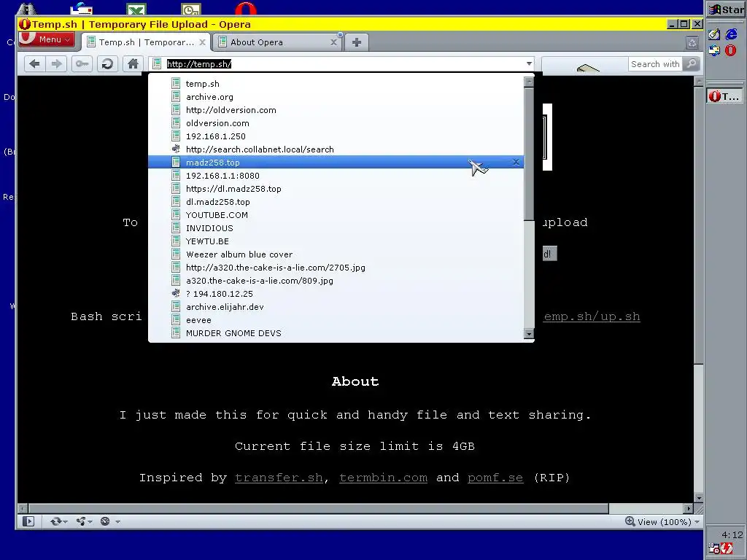Click the search magnifier button
Image resolution: width=747 pixels, height=560 pixels.
[x=692, y=64]
